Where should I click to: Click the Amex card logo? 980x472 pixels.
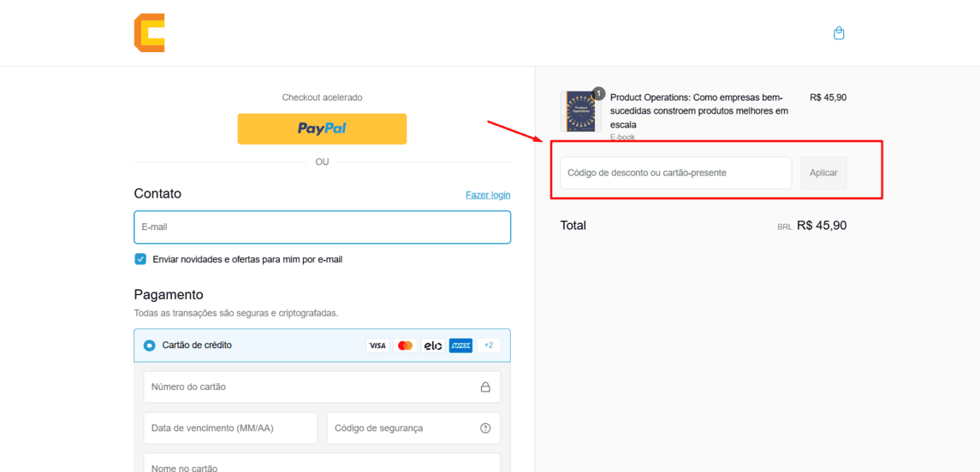pyautogui.click(x=460, y=345)
